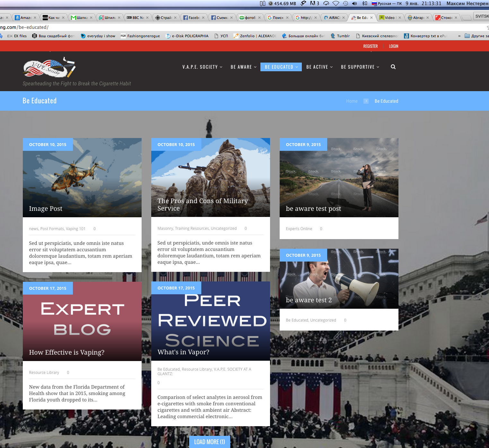Open Русская input source menu
Screen dimensions: 489x448
click(x=387, y=4)
